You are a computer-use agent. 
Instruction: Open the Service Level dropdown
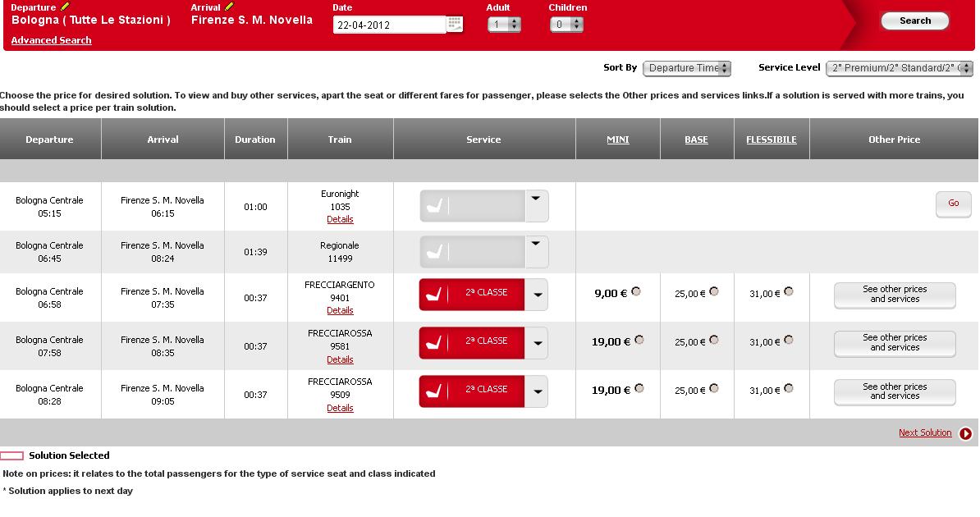pyautogui.click(x=900, y=68)
